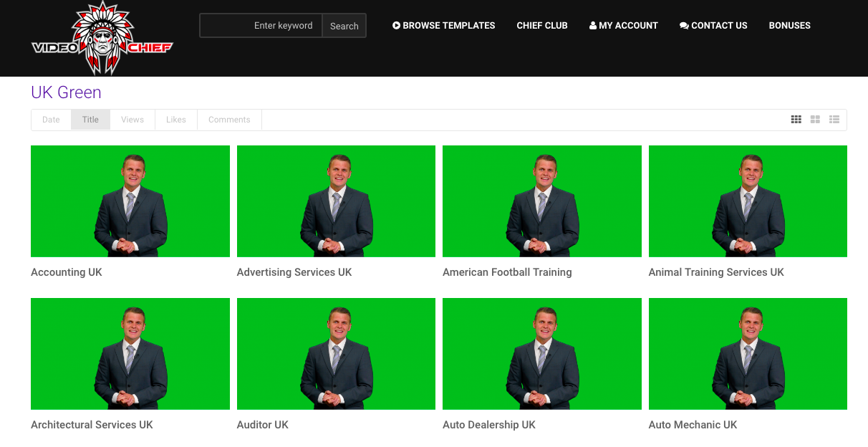
Task: Open the Bonuses menu item
Action: 790,25
